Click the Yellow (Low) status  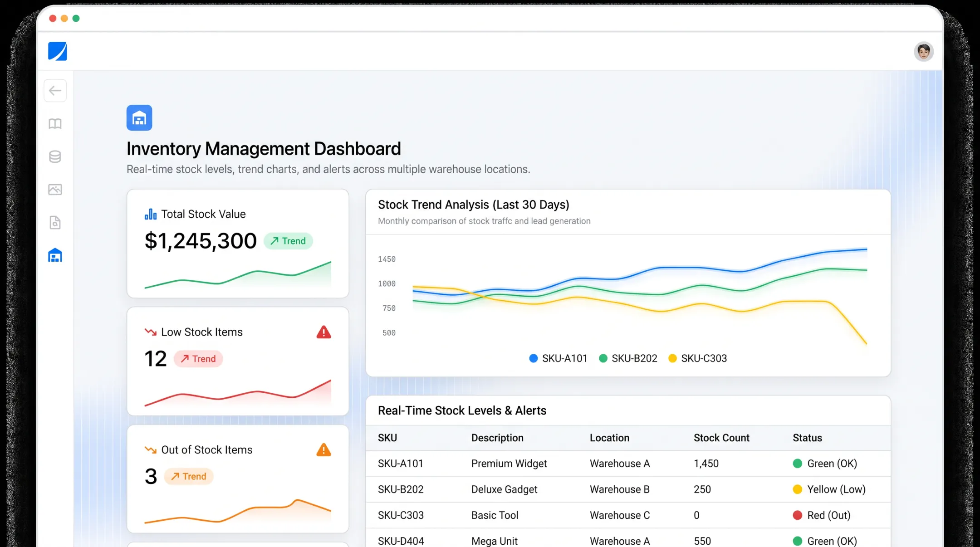pos(829,489)
